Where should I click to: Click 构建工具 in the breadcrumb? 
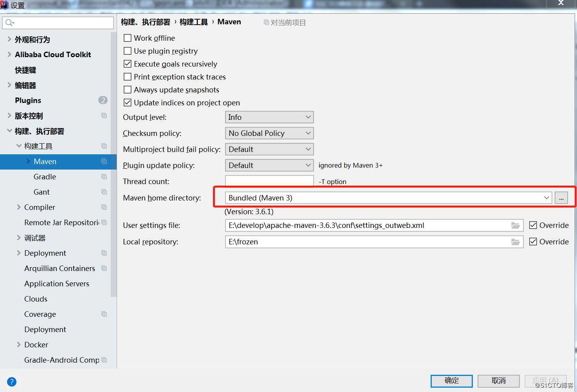194,22
